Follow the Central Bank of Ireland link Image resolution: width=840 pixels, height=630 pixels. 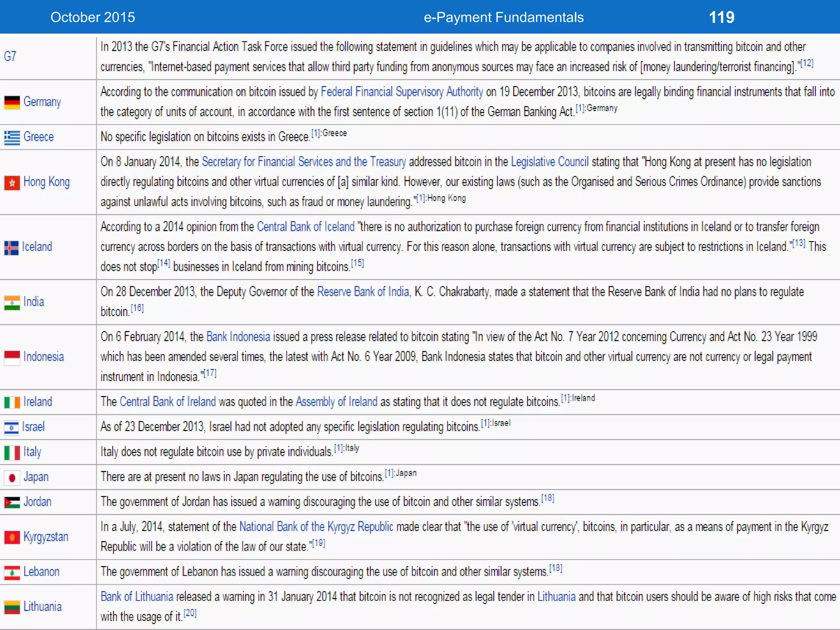coord(168,402)
